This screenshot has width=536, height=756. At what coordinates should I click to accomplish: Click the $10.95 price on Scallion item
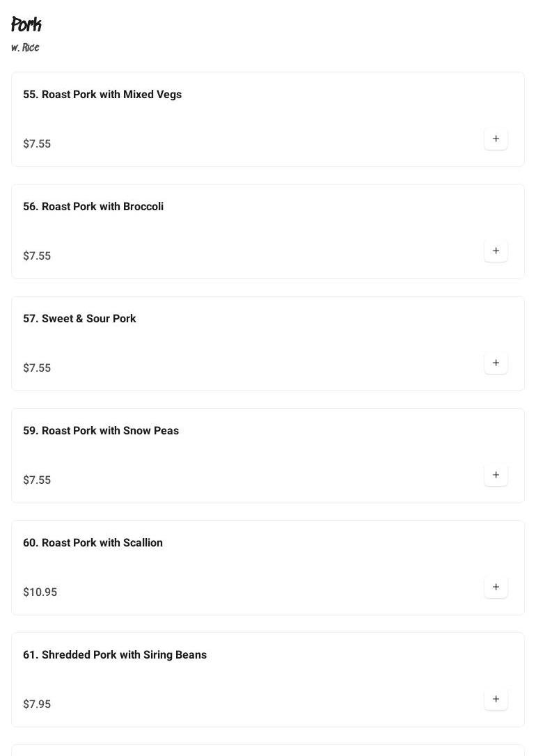pyautogui.click(x=40, y=592)
